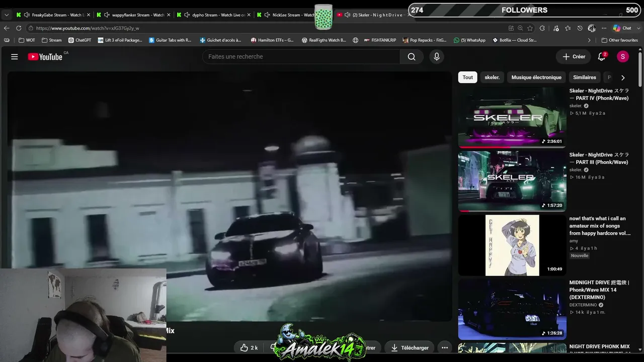Open browser settings and more ellipsis
This screenshot has width=644, height=362.
pyautogui.click(x=604, y=28)
